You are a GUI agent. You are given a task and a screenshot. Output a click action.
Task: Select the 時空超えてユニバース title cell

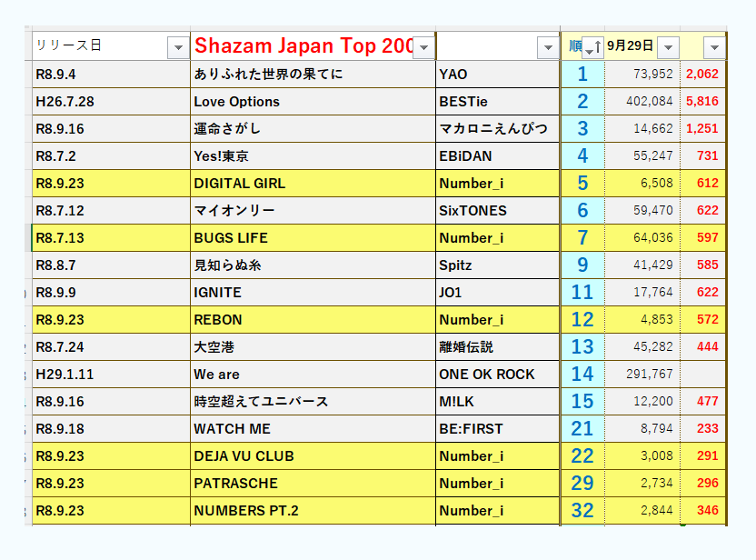tap(313, 401)
